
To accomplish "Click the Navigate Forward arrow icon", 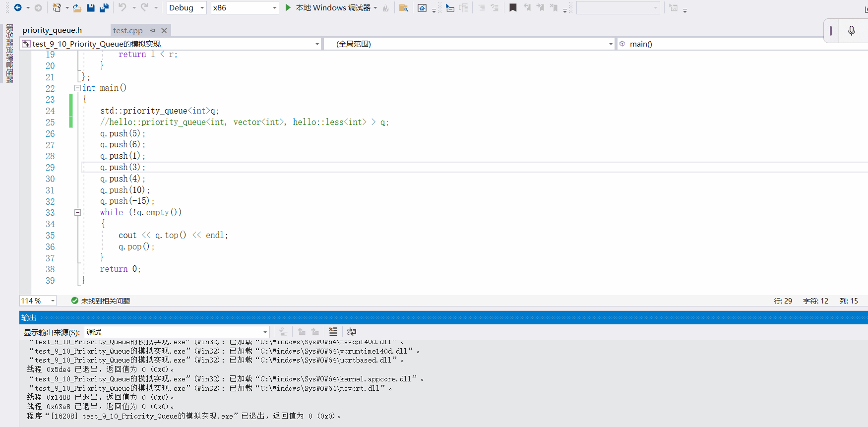I will [x=38, y=7].
